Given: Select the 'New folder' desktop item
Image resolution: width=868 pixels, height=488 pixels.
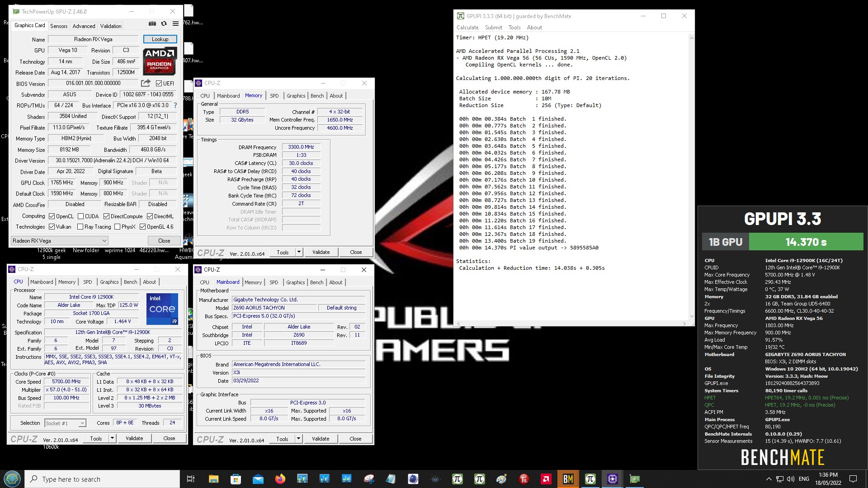Looking at the screenshot, I should pos(86,250).
